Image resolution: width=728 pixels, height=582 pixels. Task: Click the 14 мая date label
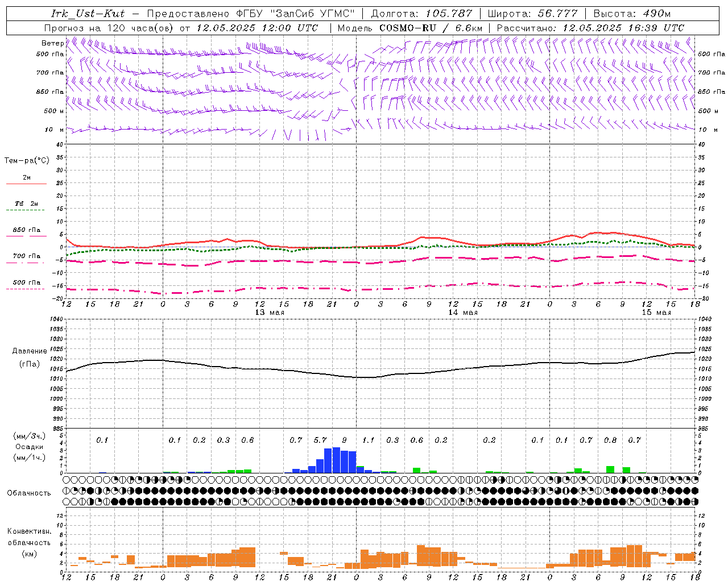[x=463, y=313]
